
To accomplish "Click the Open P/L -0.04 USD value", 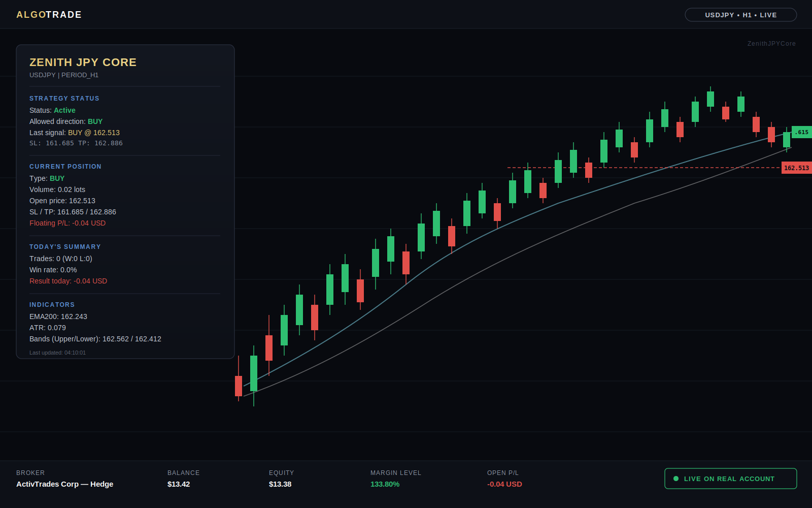I will pos(504,484).
